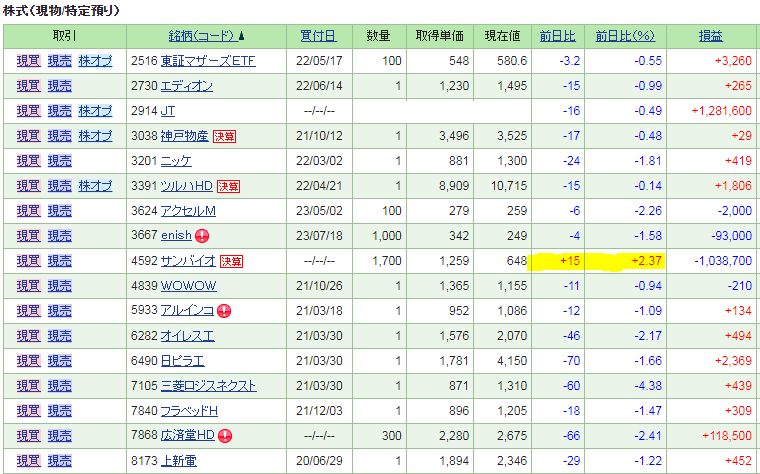Open the JT stock link

pos(168,111)
